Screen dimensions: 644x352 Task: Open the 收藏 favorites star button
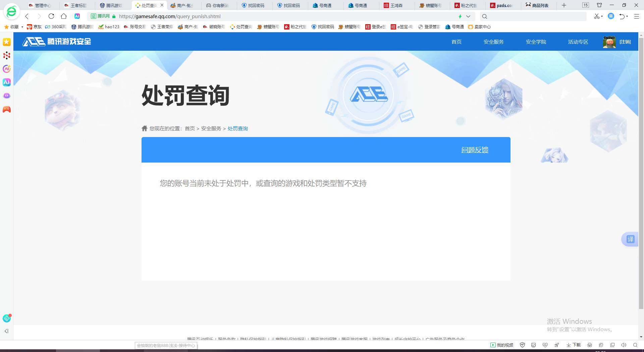coord(11,27)
